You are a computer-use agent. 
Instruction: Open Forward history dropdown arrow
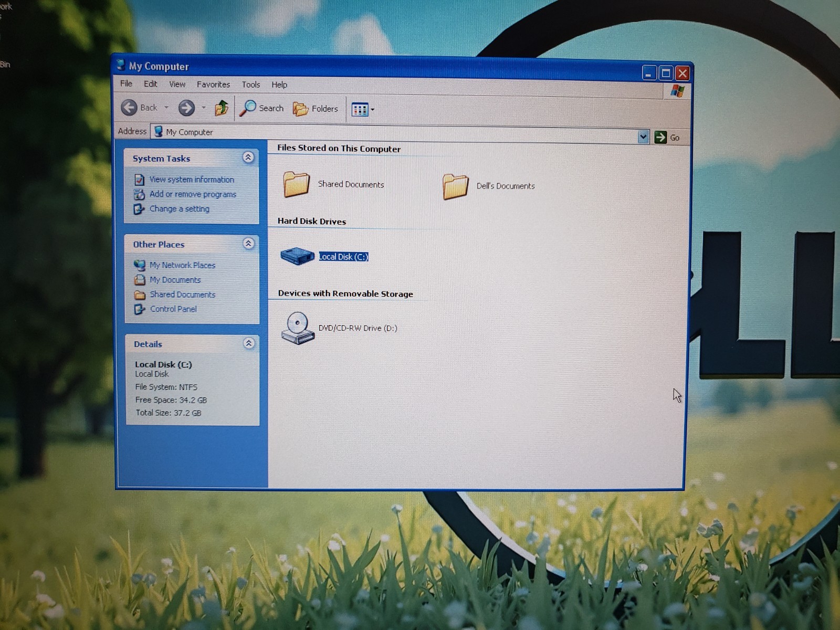click(204, 108)
